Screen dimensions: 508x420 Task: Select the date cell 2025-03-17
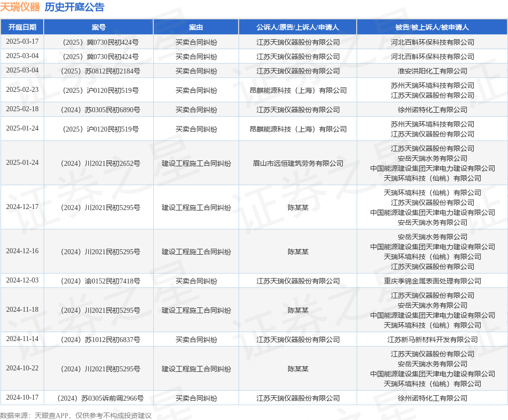coord(22,42)
